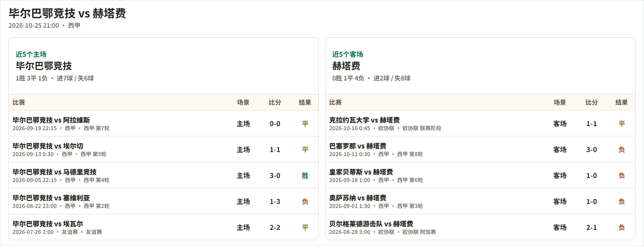The width and height of the screenshot is (644, 246).
Task: Click the 平 result for 埃尔切 match
Action: point(305,149)
